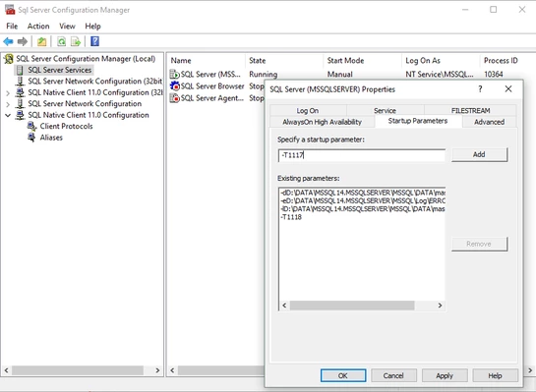
Task: Expand the SQL Server Network Configuration node
Action: pos(8,104)
